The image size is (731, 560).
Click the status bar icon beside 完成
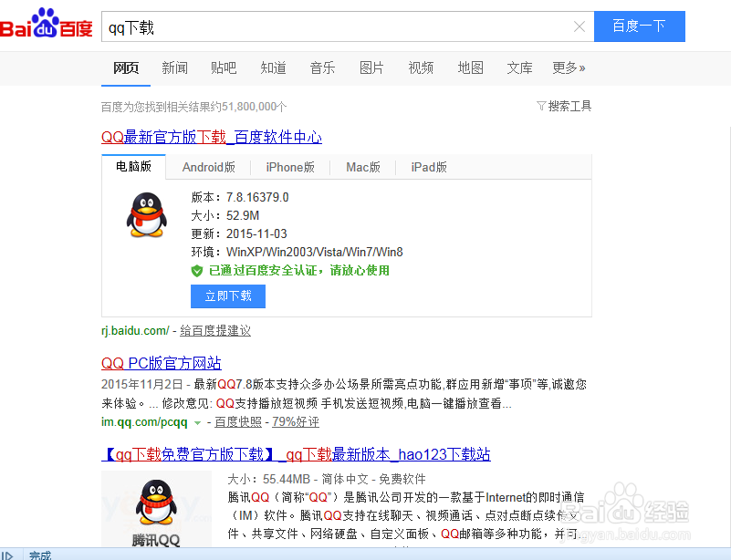pyautogui.click(x=7, y=555)
